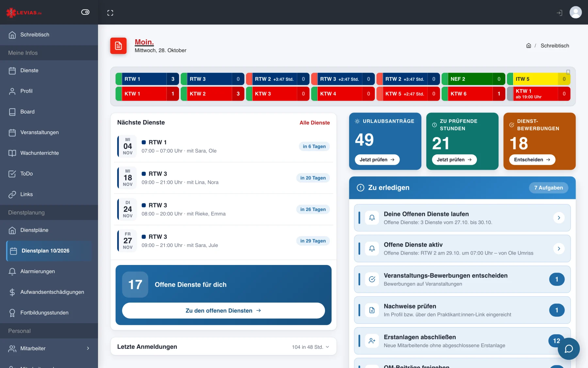Click the red document icon beside Moin
The height and width of the screenshot is (368, 588).
pos(118,46)
